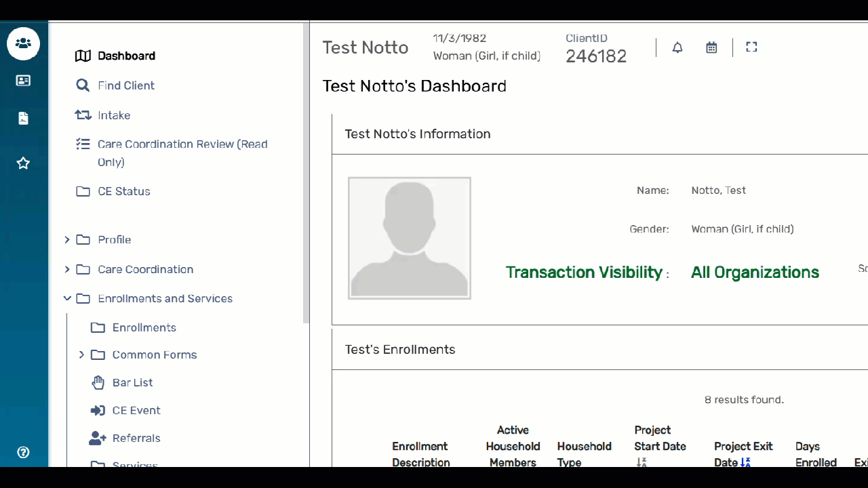Click the Enrollment Description column header
Viewport: 868px width, 488px height.
pyautogui.click(x=420, y=453)
